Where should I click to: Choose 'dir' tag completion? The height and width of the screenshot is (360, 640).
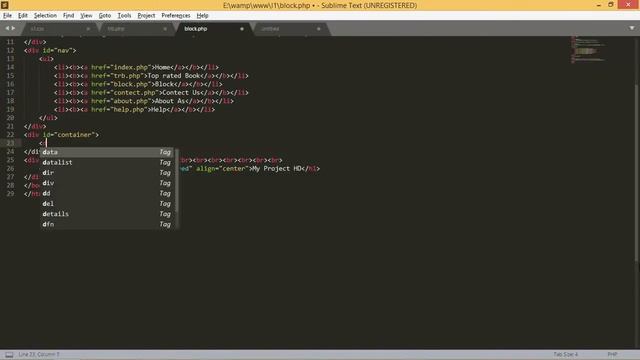pyautogui.click(x=107, y=173)
